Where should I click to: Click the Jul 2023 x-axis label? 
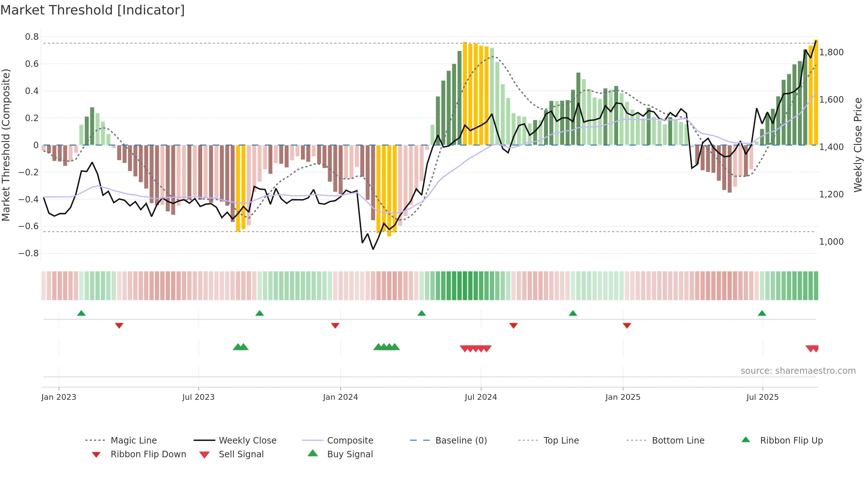click(x=199, y=397)
